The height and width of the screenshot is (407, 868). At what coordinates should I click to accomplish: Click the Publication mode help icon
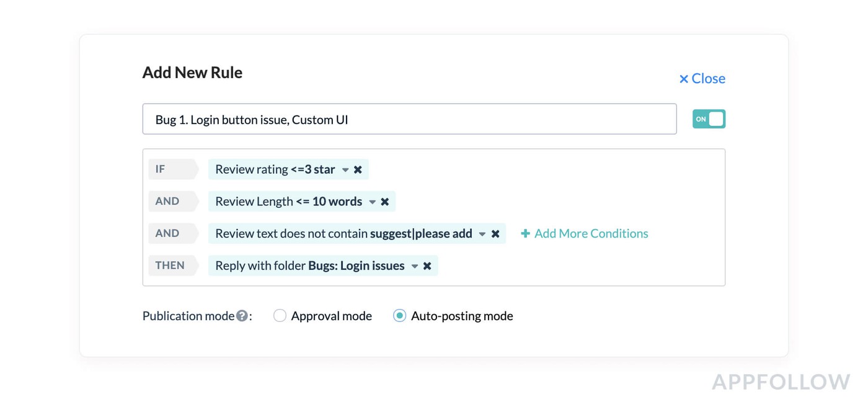point(242,316)
